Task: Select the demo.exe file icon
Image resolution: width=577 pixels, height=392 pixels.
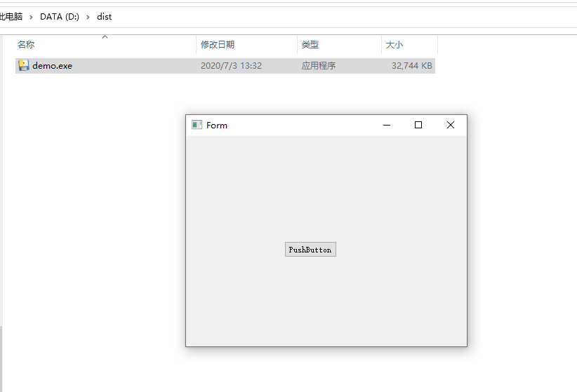Action: [24, 65]
